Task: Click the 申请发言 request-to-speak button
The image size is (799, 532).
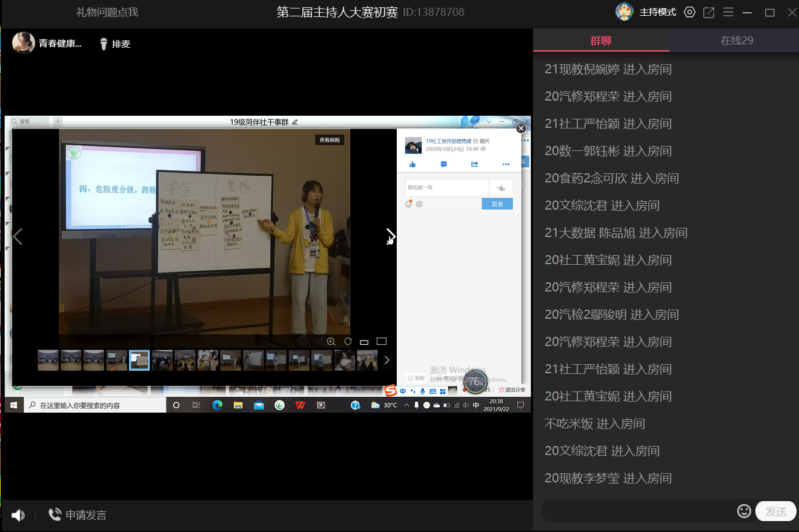Action: pyautogui.click(x=78, y=515)
